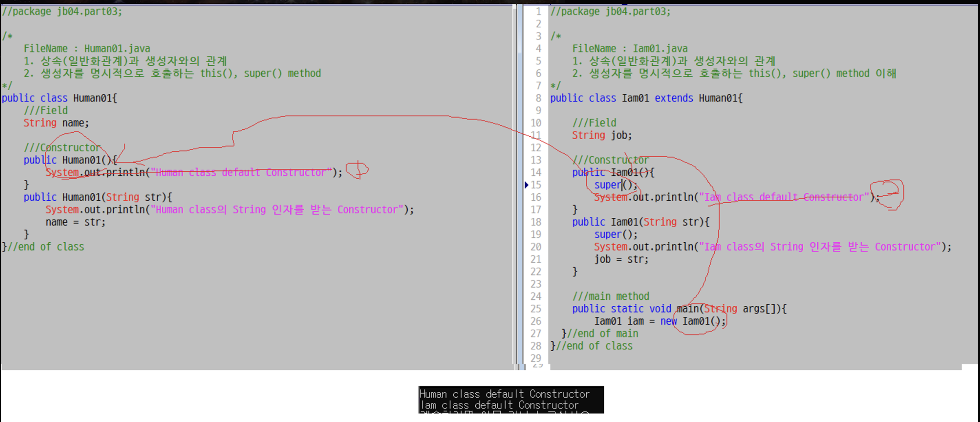Viewport: 980px width, 422px height.
Task: Click 'public static void' in main declaration
Action: pos(621,309)
